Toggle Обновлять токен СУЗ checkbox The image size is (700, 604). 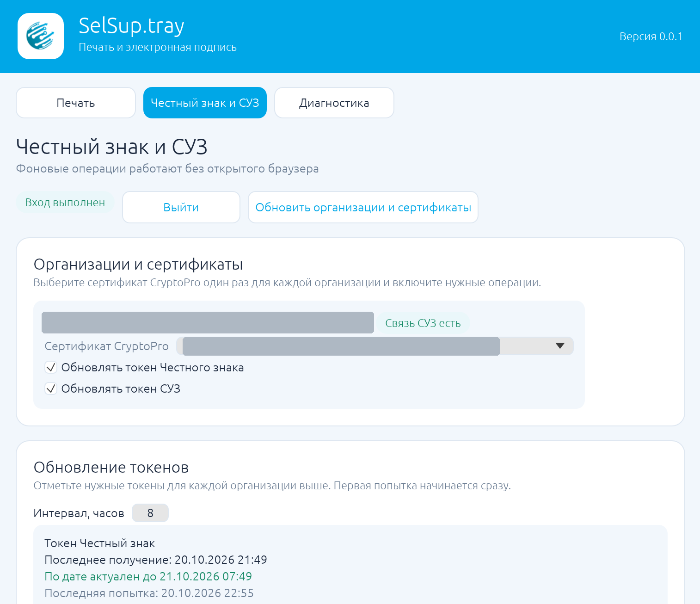(x=51, y=389)
